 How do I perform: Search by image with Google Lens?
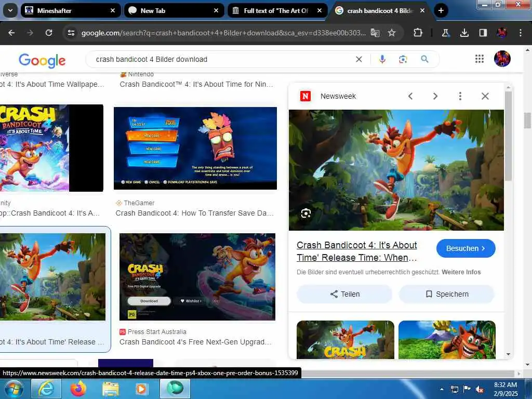pyautogui.click(x=403, y=59)
